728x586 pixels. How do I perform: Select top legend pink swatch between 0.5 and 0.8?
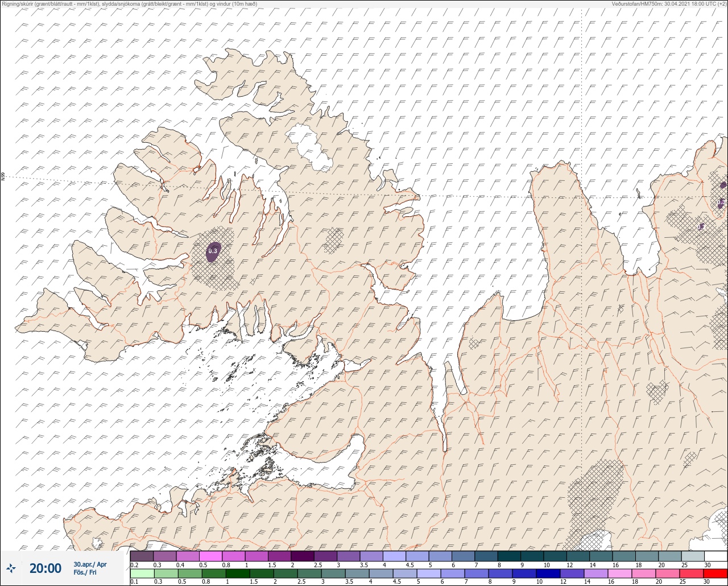[210, 556]
